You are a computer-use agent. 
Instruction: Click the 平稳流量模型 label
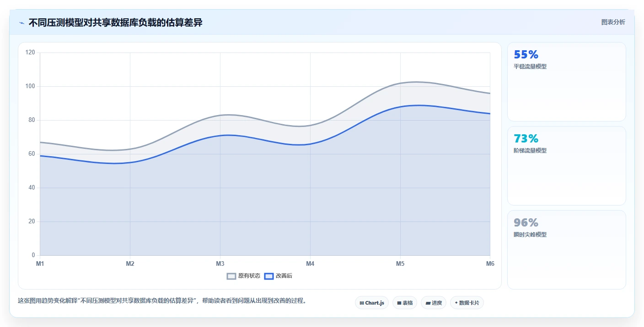click(x=530, y=66)
